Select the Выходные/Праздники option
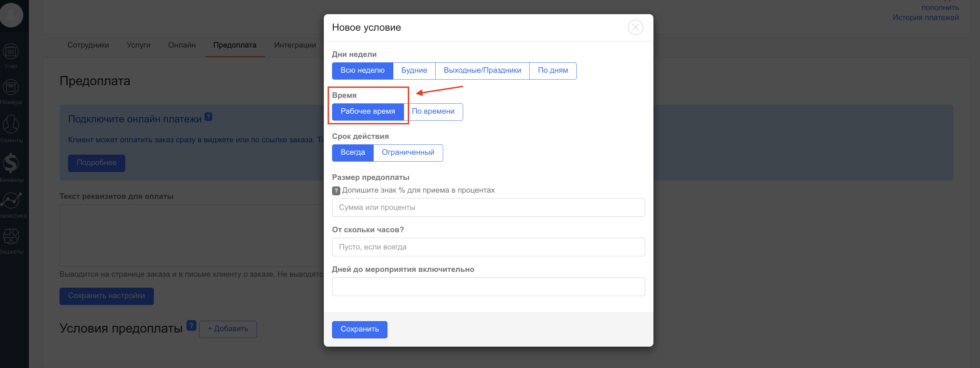980x368 pixels. tap(482, 71)
